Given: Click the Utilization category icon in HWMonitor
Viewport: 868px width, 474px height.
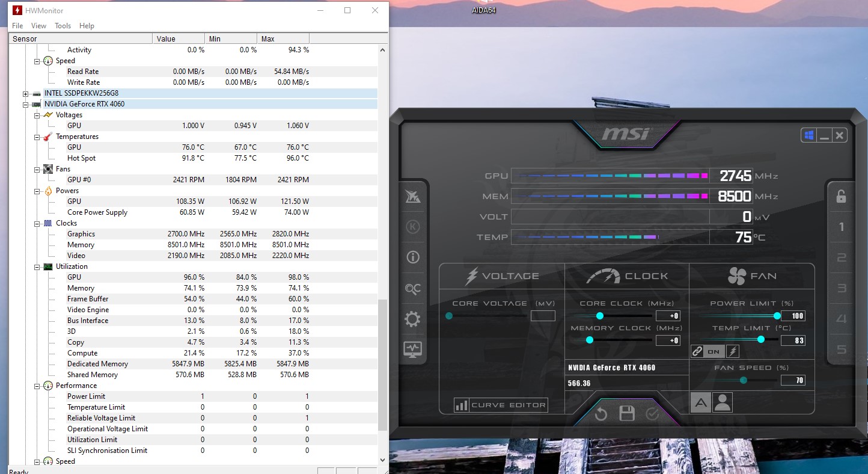Looking at the screenshot, I should tap(48, 266).
